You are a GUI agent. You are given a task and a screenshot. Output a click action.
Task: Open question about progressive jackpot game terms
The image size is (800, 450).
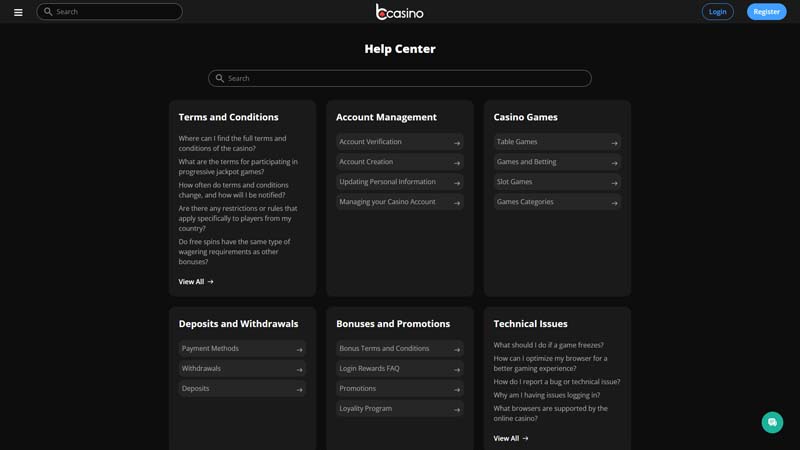point(238,167)
